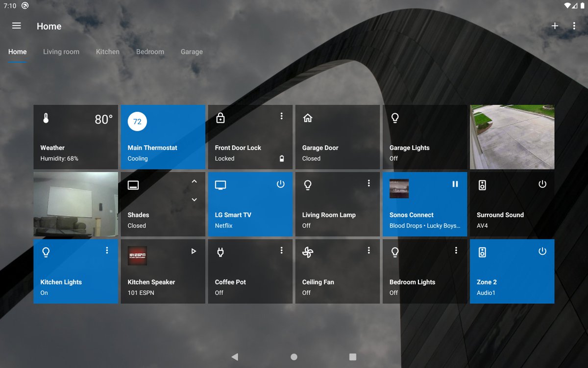Toggle Surround Sound power
This screenshot has width=588, height=368.
point(542,184)
